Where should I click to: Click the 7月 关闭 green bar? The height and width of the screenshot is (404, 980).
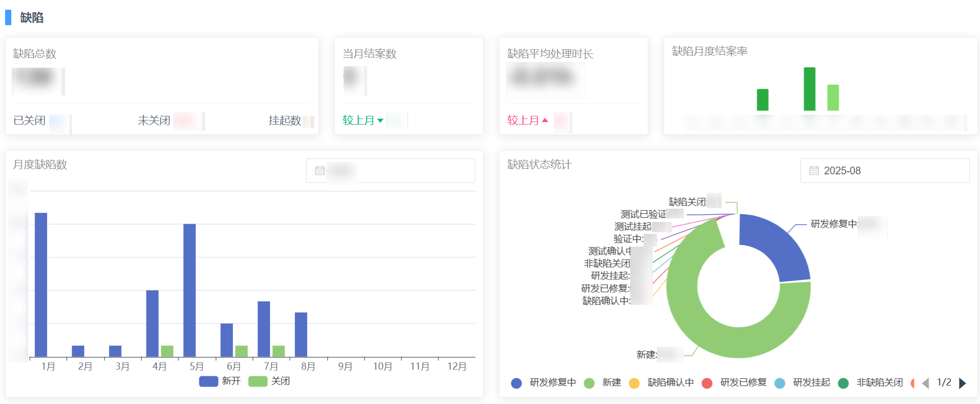278,351
